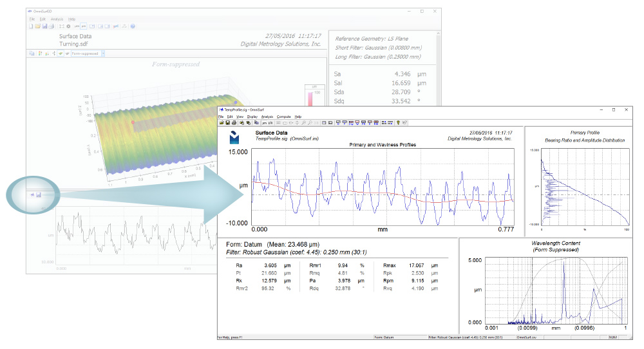
Task: Select microinch units in the OmniSurf toolbar
Action: pyautogui.click(x=270, y=122)
